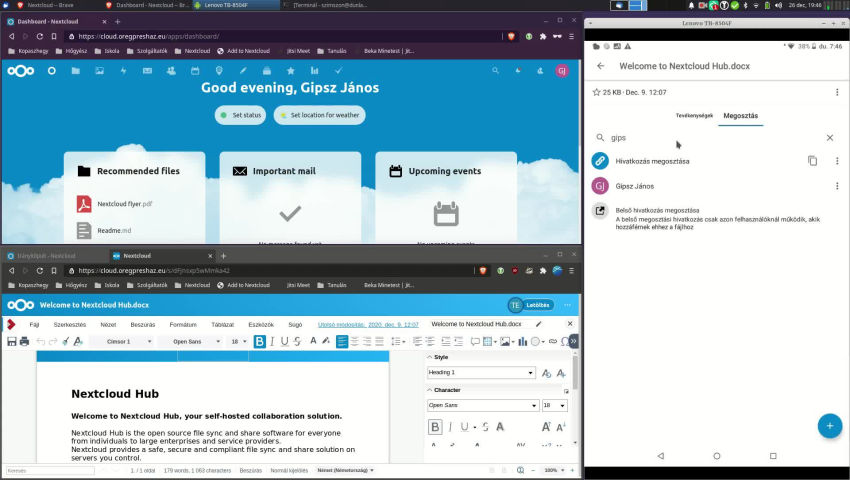
Task: Copy share link icon next to Hivatkozás megosztása
Action: (x=812, y=161)
